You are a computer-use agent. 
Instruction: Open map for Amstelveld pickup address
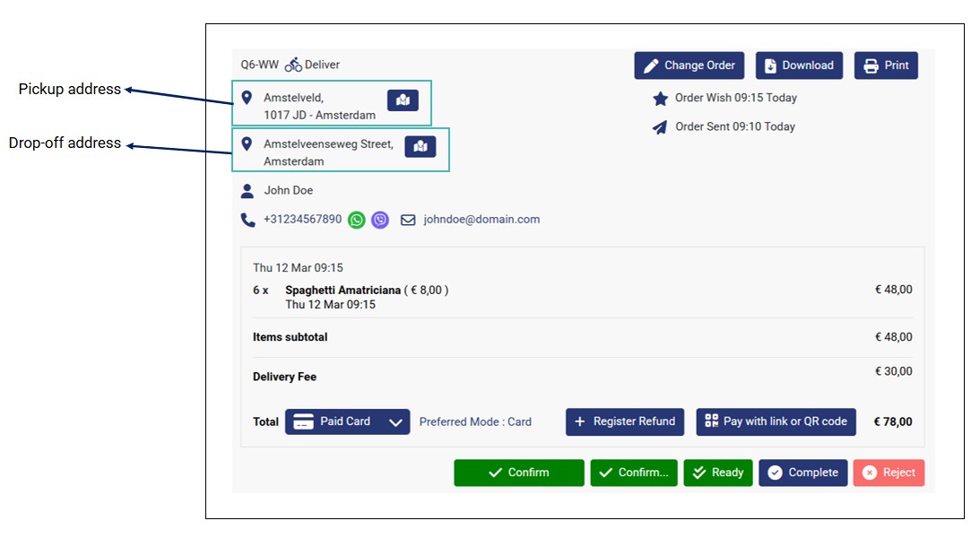click(x=403, y=100)
